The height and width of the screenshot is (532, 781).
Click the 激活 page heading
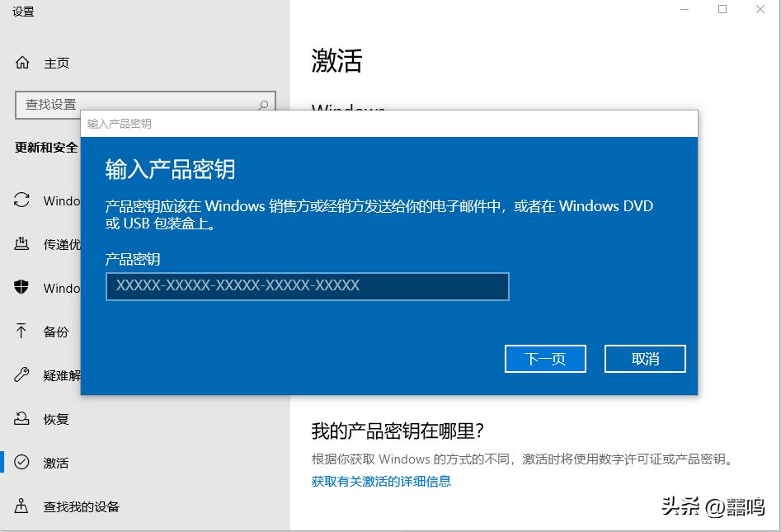point(335,61)
